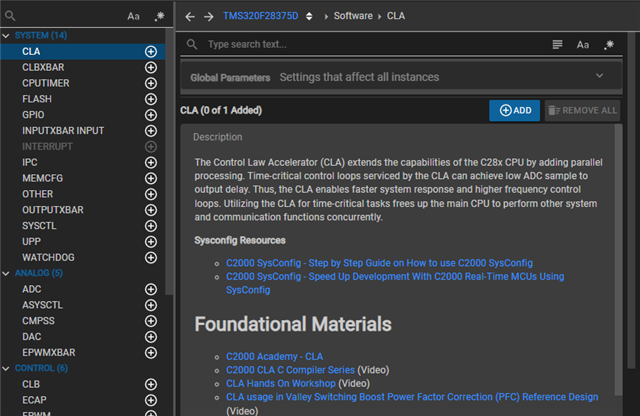Click plus icon beside ADC module
The width and height of the screenshot is (640, 416).
click(x=151, y=289)
